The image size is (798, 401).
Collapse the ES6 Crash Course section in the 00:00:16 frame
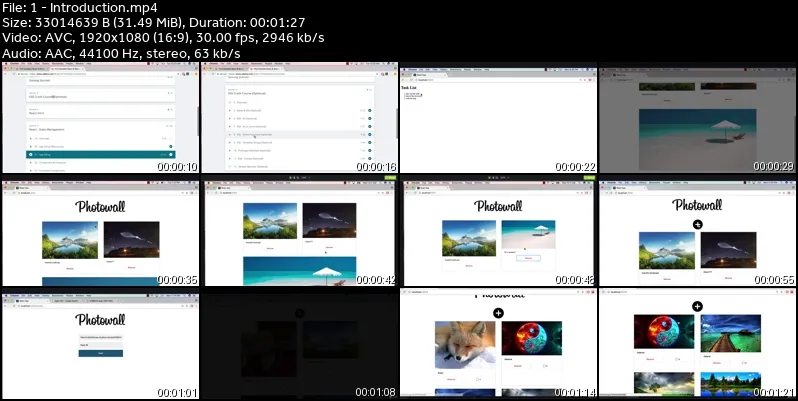click(300, 92)
